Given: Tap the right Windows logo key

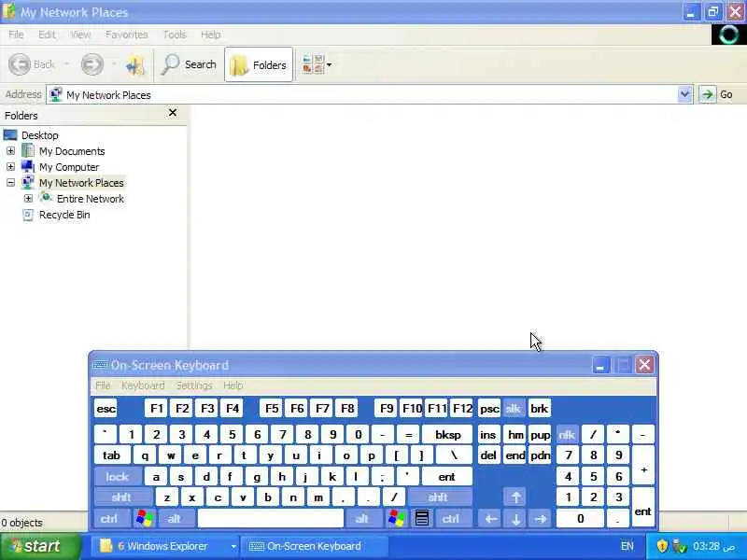Looking at the screenshot, I should tap(396, 519).
